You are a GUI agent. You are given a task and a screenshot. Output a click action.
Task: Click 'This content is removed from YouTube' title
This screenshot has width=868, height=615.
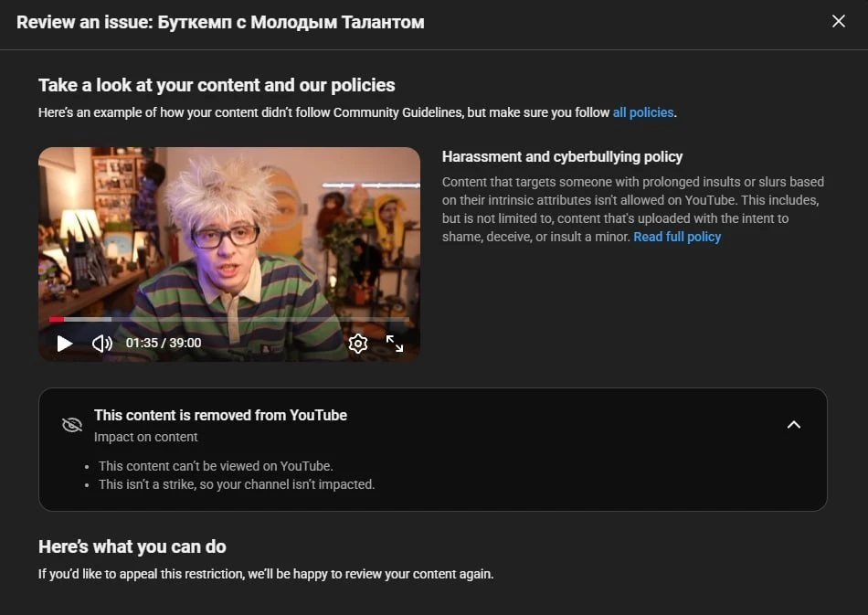220,415
